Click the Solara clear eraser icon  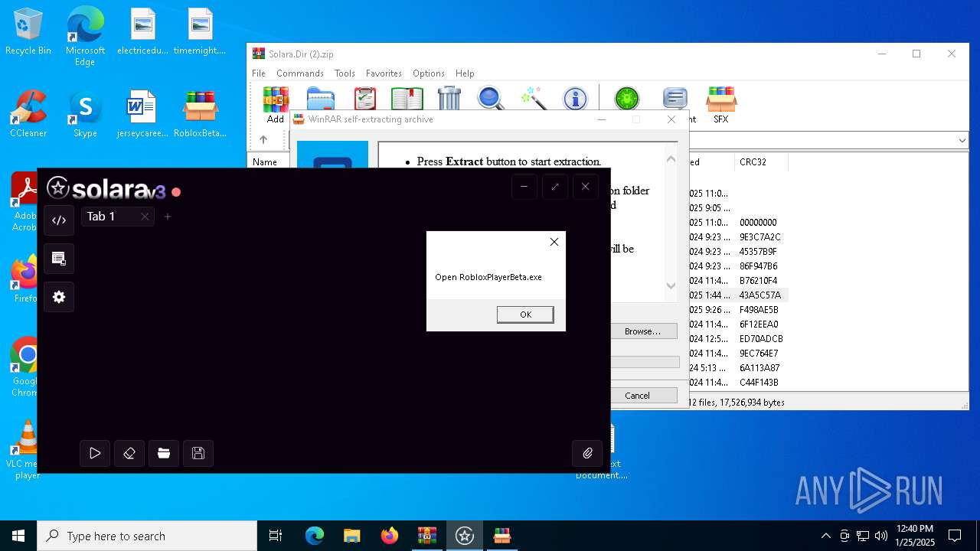[129, 453]
